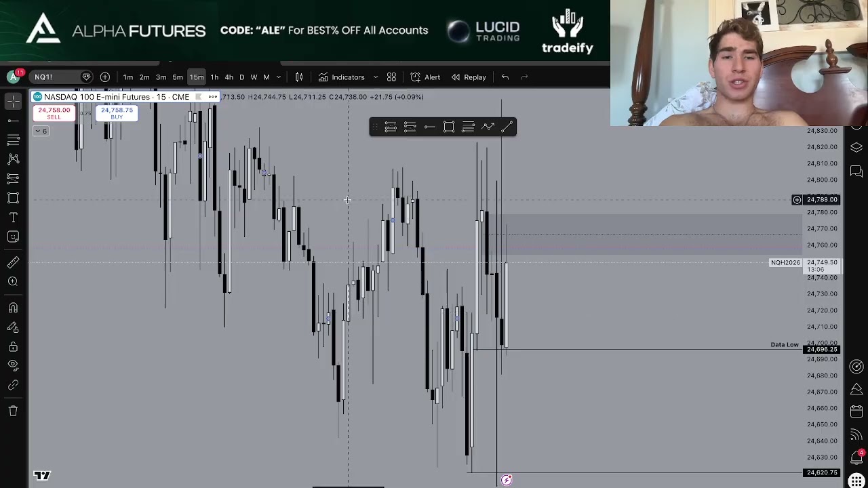Pick first Fib tool in favorites toolbar
The width and height of the screenshot is (868, 488).
point(391,127)
